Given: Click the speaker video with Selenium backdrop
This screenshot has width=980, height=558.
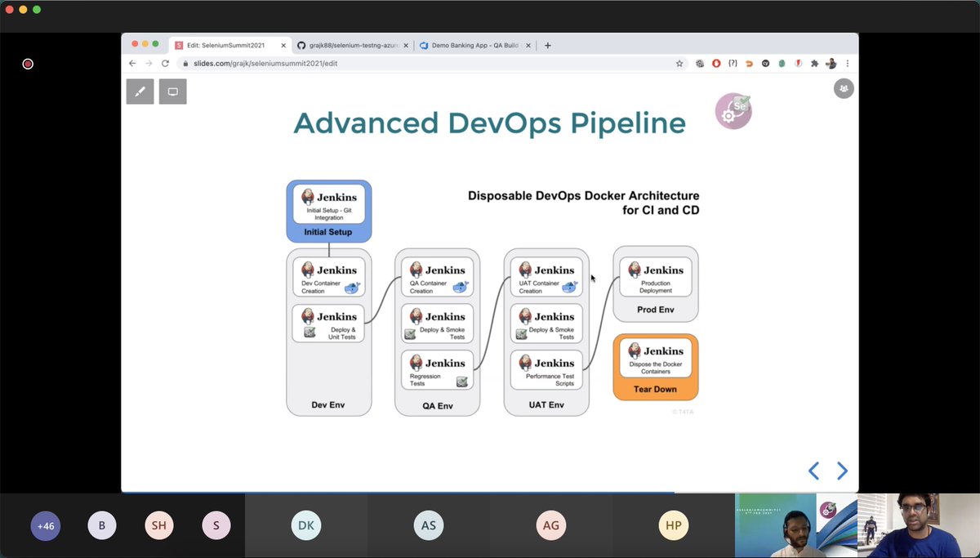Looking at the screenshot, I should [795, 525].
